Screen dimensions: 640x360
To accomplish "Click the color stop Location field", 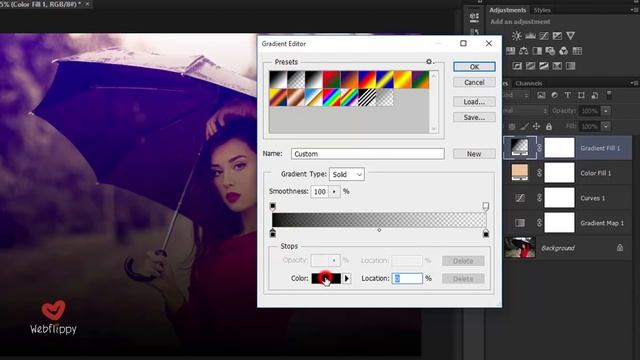I will coord(407,278).
